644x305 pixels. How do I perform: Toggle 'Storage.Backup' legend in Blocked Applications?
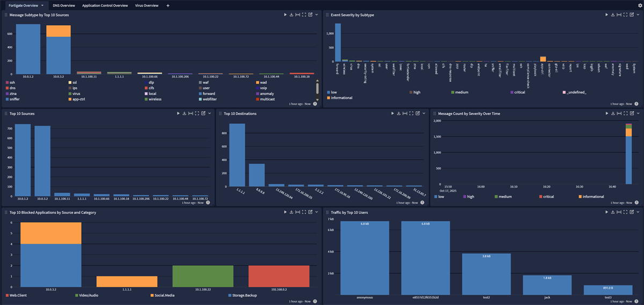click(243, 295)
